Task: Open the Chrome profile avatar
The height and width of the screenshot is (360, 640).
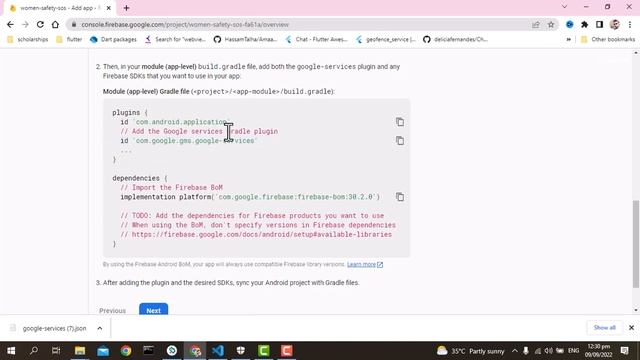Action: 615,24
